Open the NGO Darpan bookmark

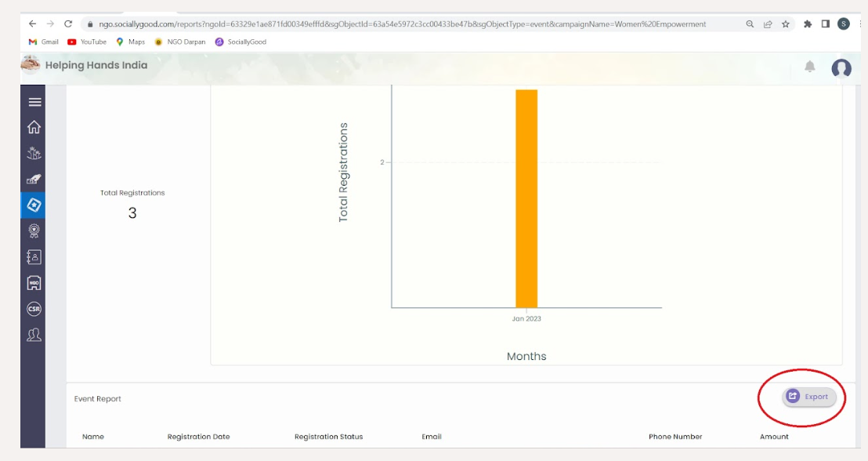[180, 42]
